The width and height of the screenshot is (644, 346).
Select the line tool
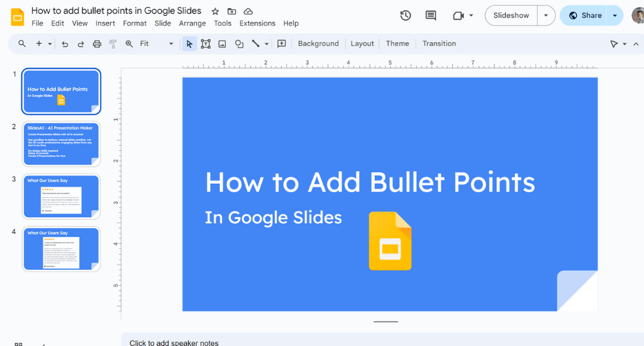click(255, 43)
